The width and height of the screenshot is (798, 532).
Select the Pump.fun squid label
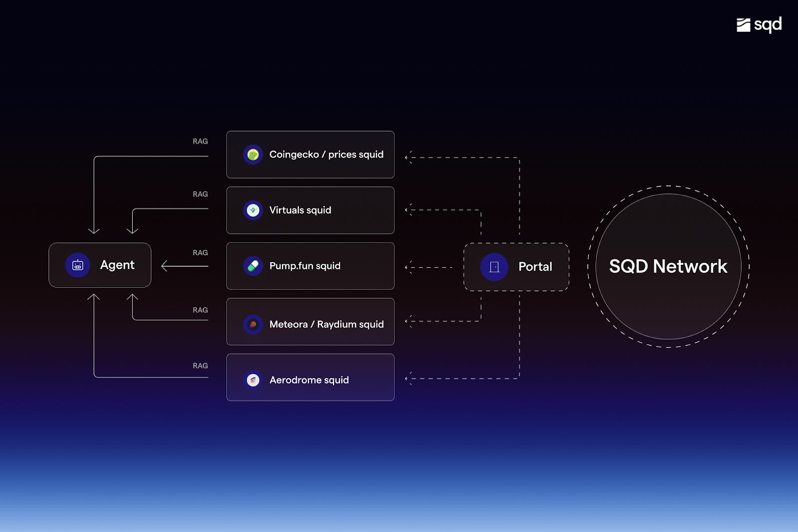point(305,266)
